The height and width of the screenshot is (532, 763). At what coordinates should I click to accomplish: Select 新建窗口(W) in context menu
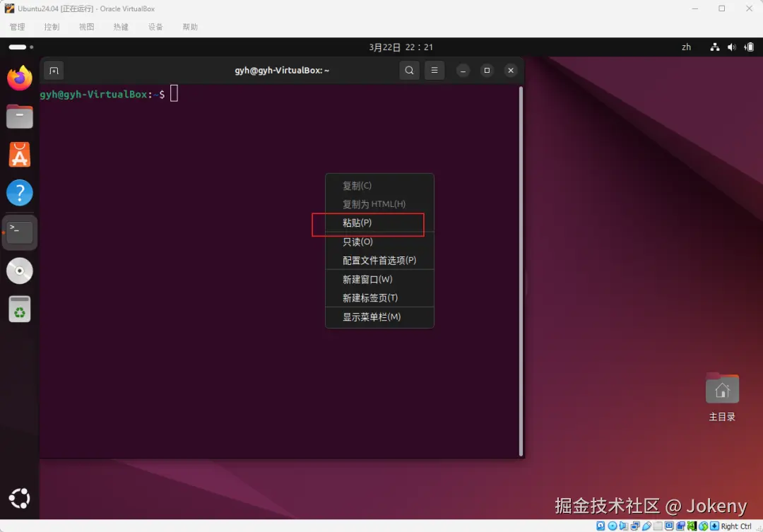(379, 279)
